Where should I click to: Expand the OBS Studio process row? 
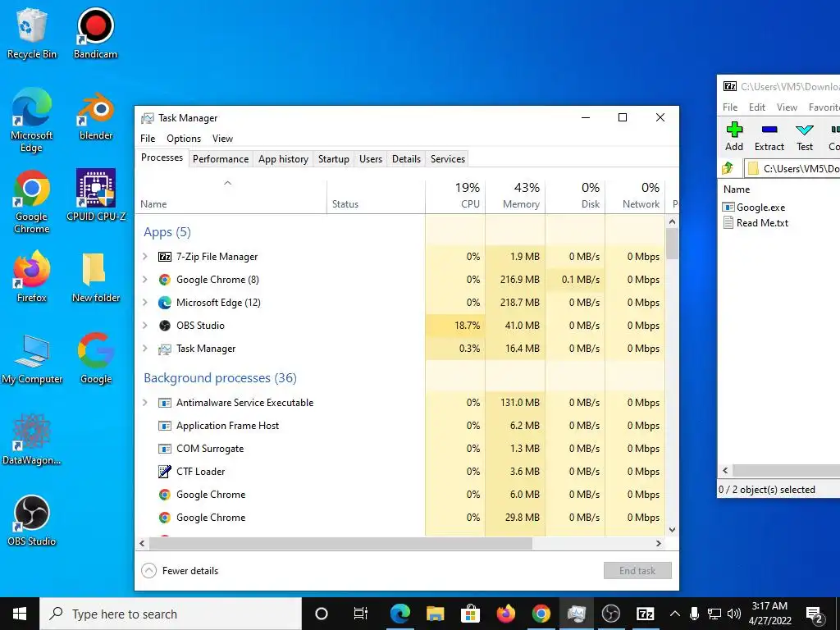tap(144, 325)
